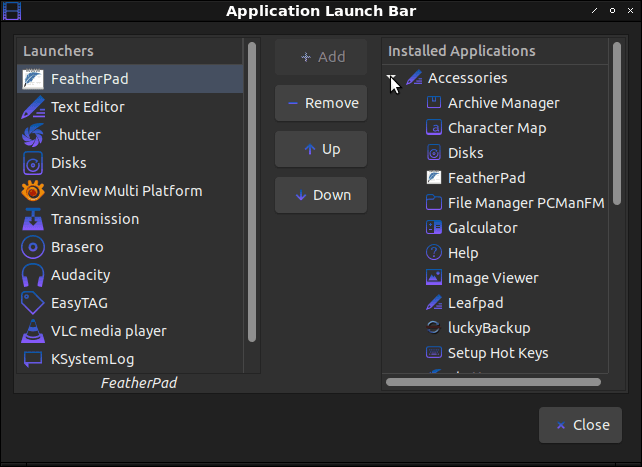Viewport: 642px width, 467px height.
Task: Maximize the Application Launch Bar window
Action: pyautogui.click(x=613, y=11)
